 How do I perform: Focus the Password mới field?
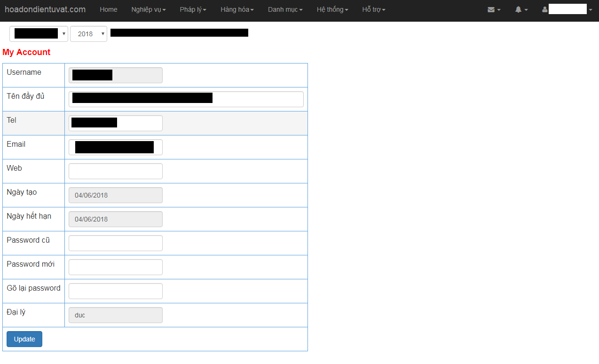coord(116,267)
